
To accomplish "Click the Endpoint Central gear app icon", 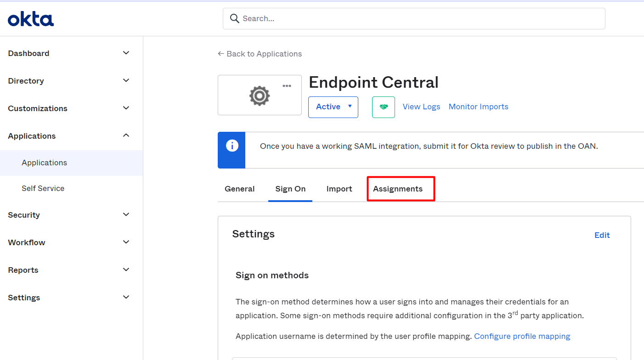I will pyautogui.click(x=259, y=96).
